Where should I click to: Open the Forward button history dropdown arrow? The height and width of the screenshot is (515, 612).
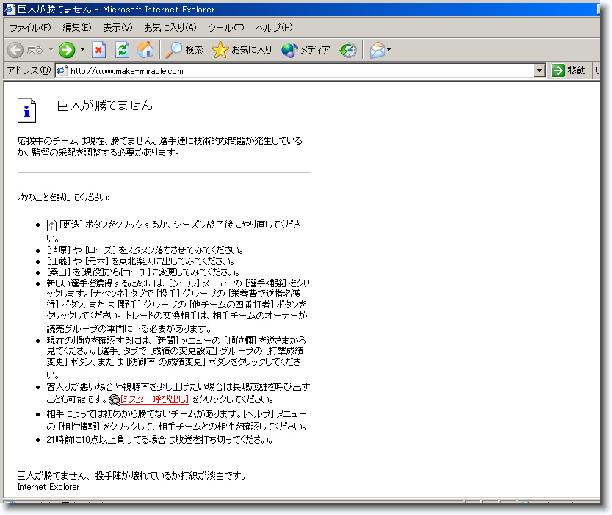click(82, 50)
